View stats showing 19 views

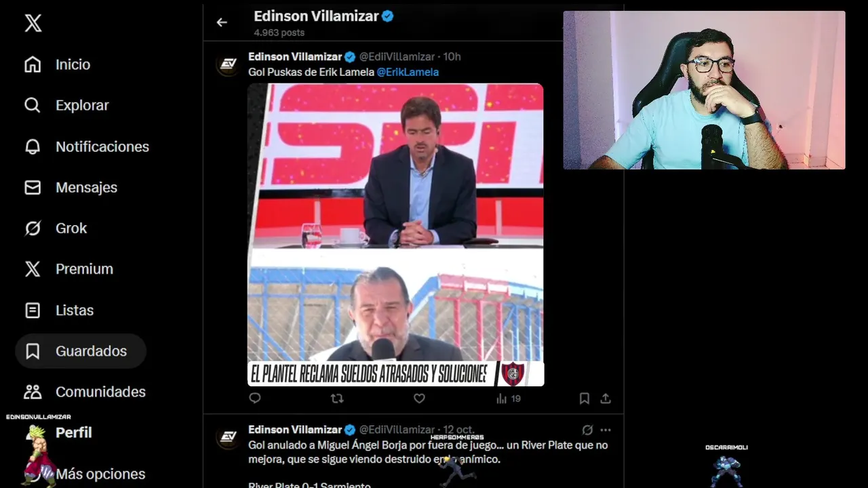pyautogui.click(x=508, y=399)
